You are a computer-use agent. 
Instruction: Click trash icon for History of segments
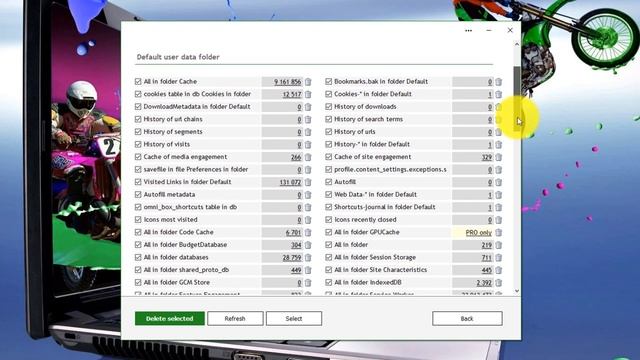[x=308, y=132]
